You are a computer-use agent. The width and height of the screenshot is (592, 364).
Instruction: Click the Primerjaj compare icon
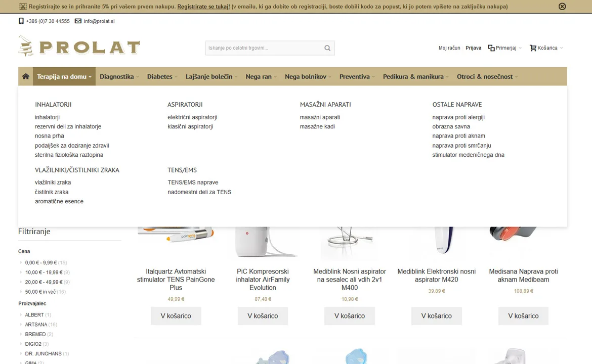coord(491,48)
